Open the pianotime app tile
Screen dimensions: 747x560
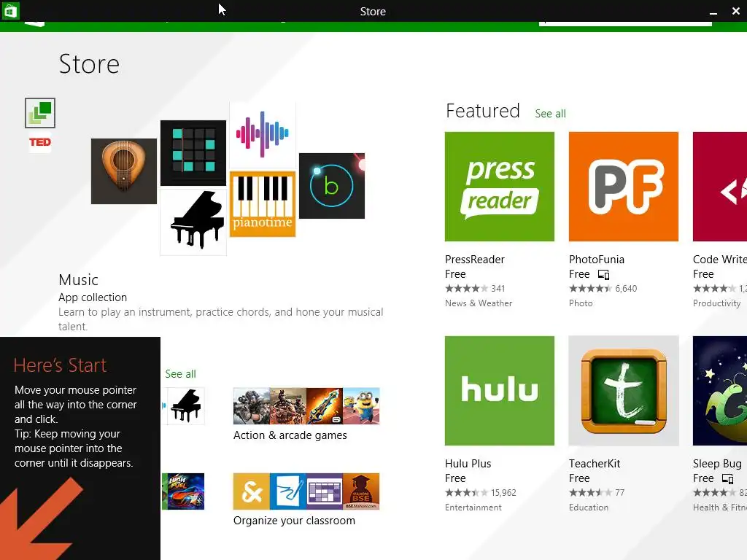point(263,204)
